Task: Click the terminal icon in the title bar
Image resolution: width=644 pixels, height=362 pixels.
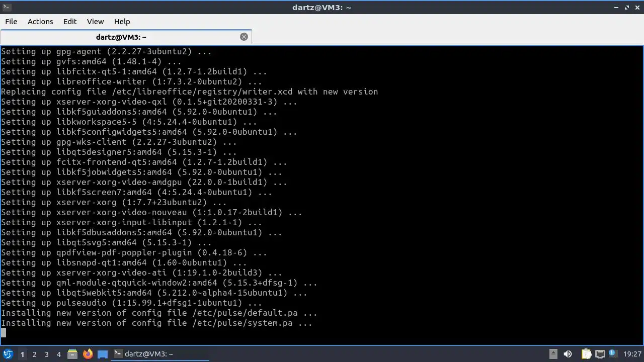Action: [x=7, y=7]
